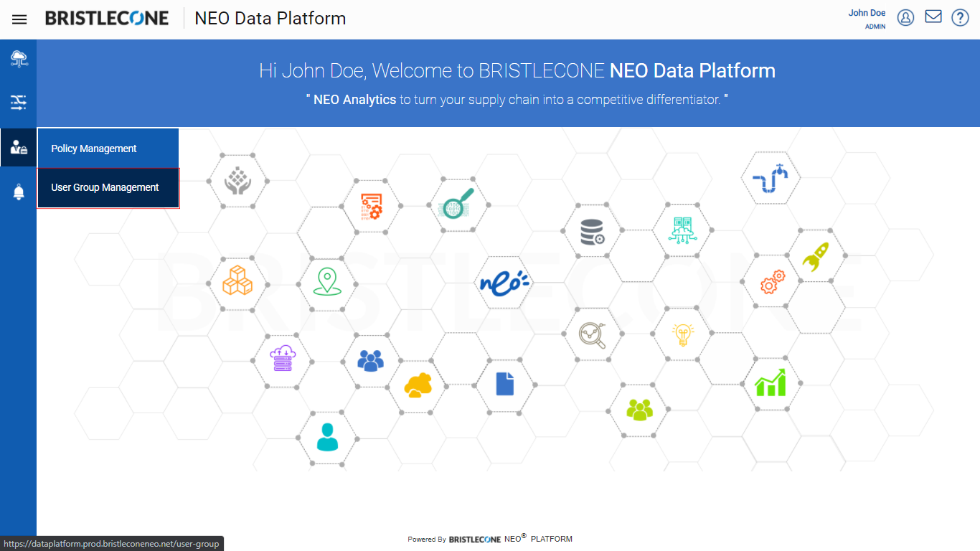The width and height of the screenshot is (980, 551).
Task: Click the analytics magnifier chart hexagon icon
Action: click(x=593, y=334)
